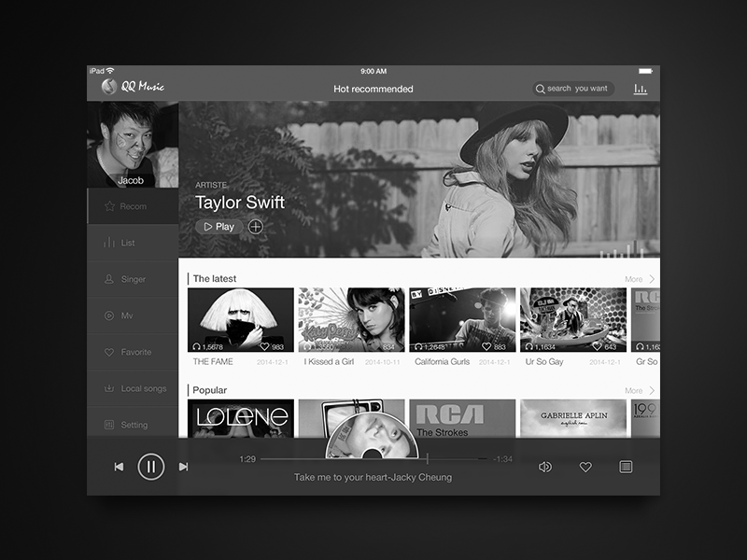This screenshot has height=560, width=747.
Task: Open the List sidebar item
Action: [133, 243]
